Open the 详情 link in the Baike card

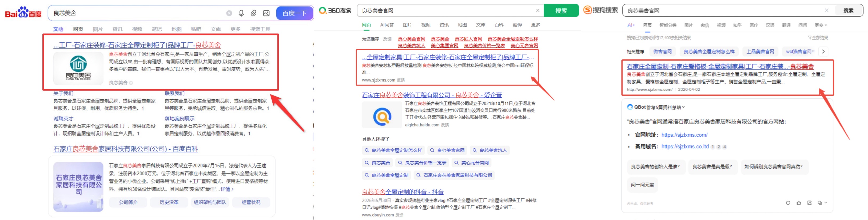pyautogui.click(x=227, y=189)
